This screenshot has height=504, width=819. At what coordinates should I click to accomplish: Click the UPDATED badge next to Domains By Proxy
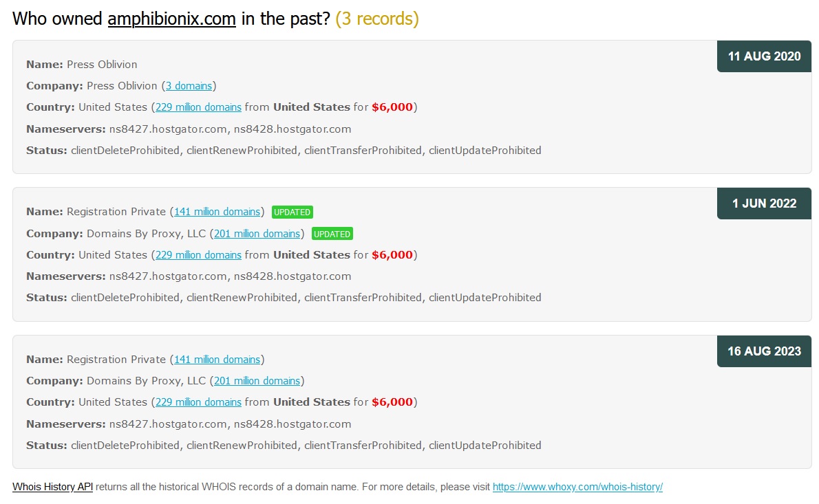coord(332,234)
